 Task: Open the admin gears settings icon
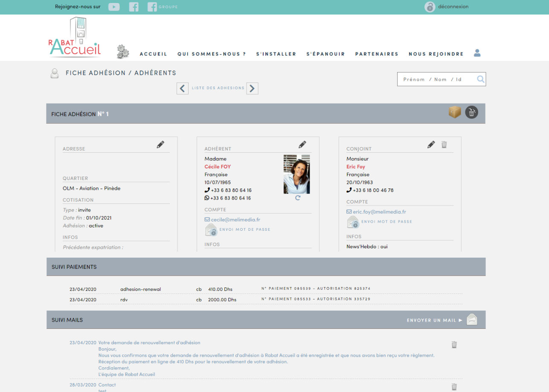(123, 52)
